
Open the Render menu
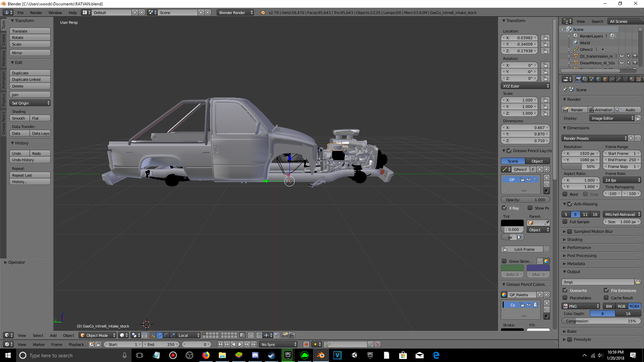coord(36,12)
